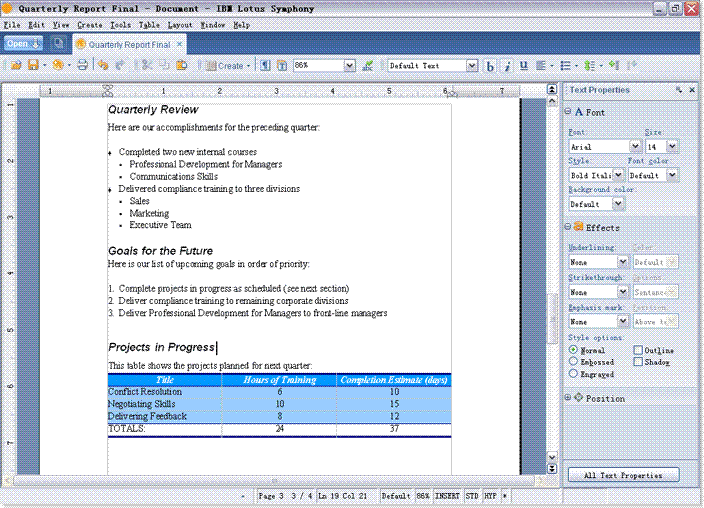
Task: Collapse the Font section
Action: pyautogui.click(x=568, y=111)
